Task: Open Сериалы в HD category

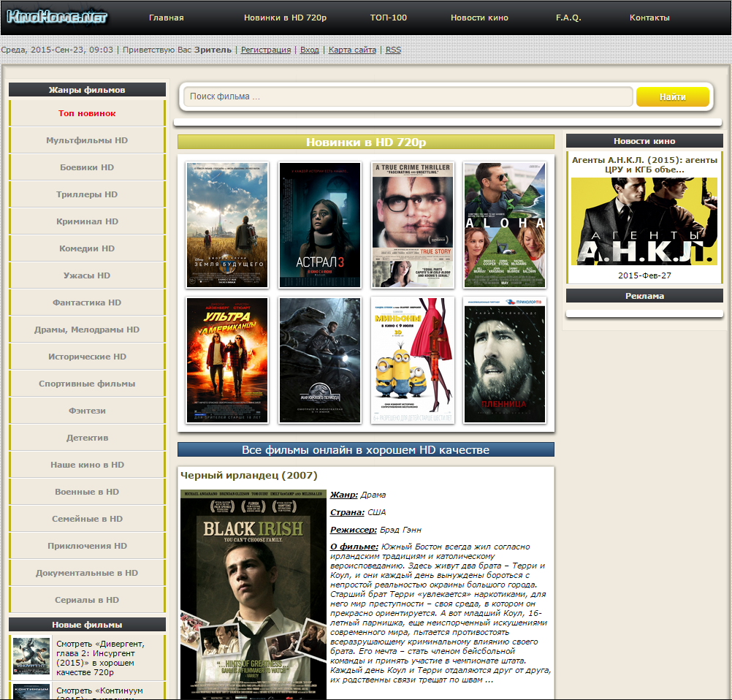Action: (87, 601)
